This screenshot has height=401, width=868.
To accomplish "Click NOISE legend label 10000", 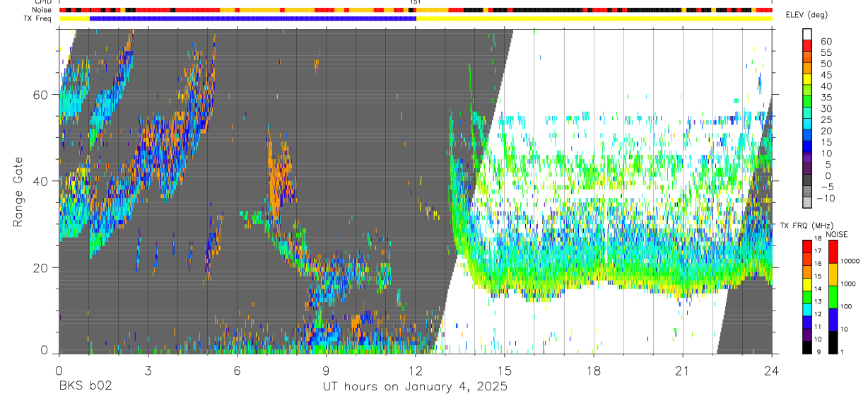I will (850, 261).
